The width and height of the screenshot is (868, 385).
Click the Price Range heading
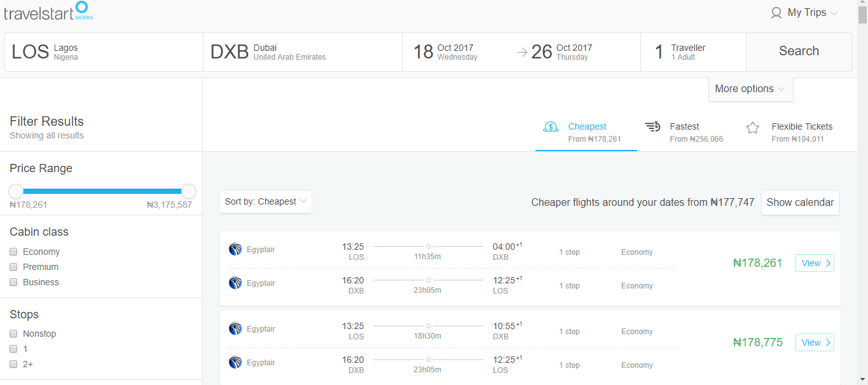tap(41, 168)
